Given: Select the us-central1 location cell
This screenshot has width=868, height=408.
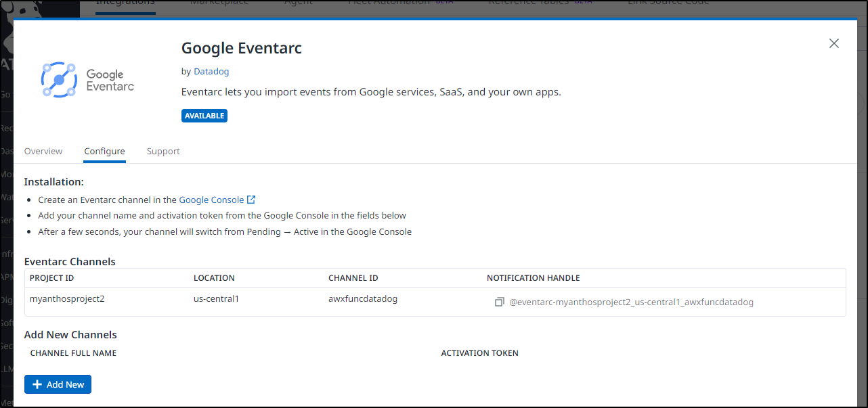Looking at the screenshot, I should (217, 298).
